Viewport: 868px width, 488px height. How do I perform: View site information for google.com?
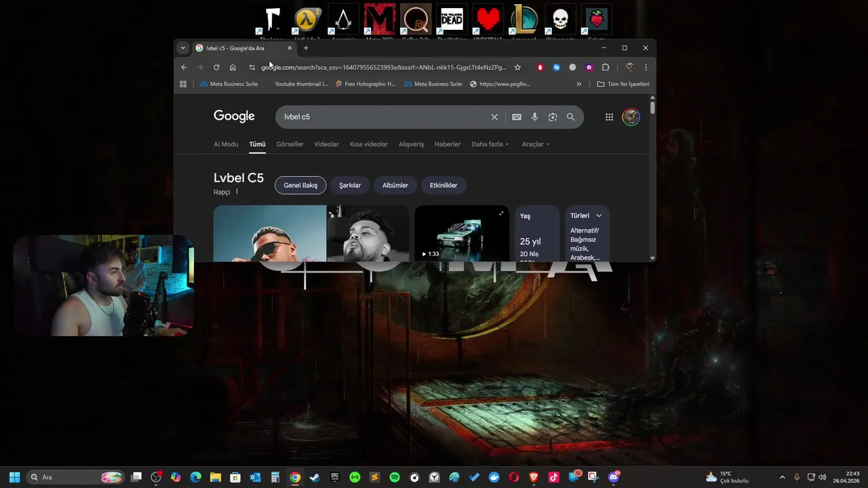(252, 67)
